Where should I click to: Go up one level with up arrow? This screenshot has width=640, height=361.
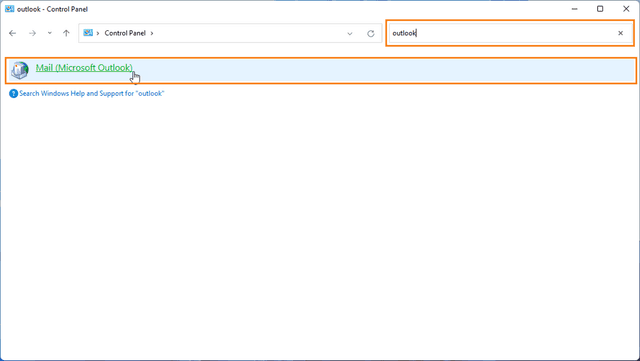[66, 33]
